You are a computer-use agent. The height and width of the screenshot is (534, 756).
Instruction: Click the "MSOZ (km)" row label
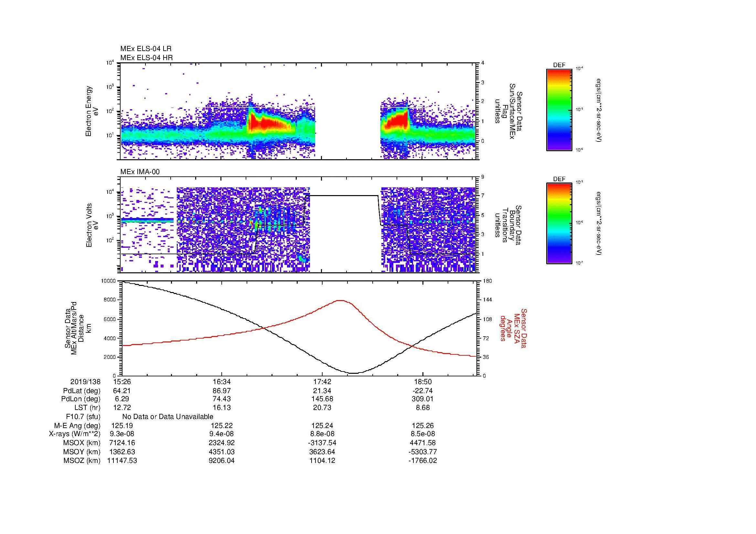coord(82,461)
